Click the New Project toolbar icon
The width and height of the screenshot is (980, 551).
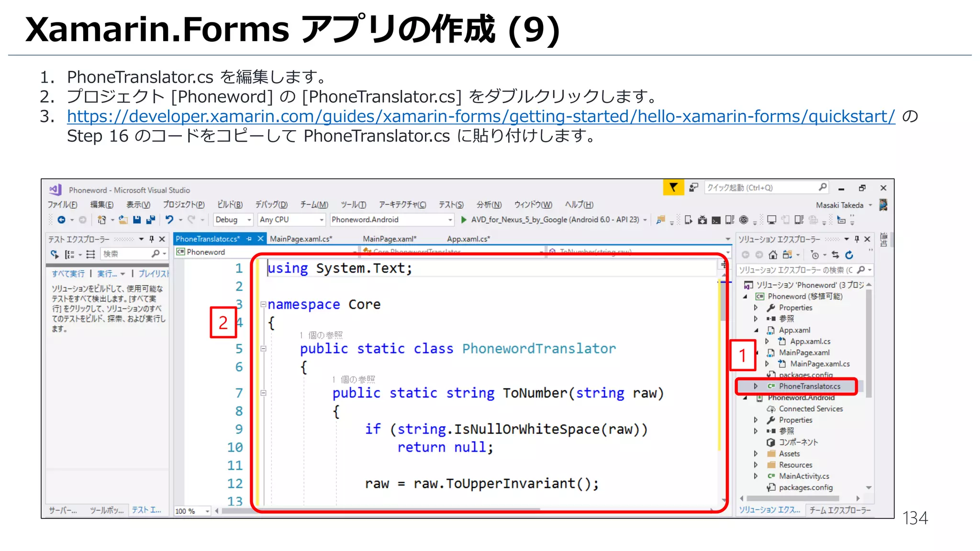point(101,220)
